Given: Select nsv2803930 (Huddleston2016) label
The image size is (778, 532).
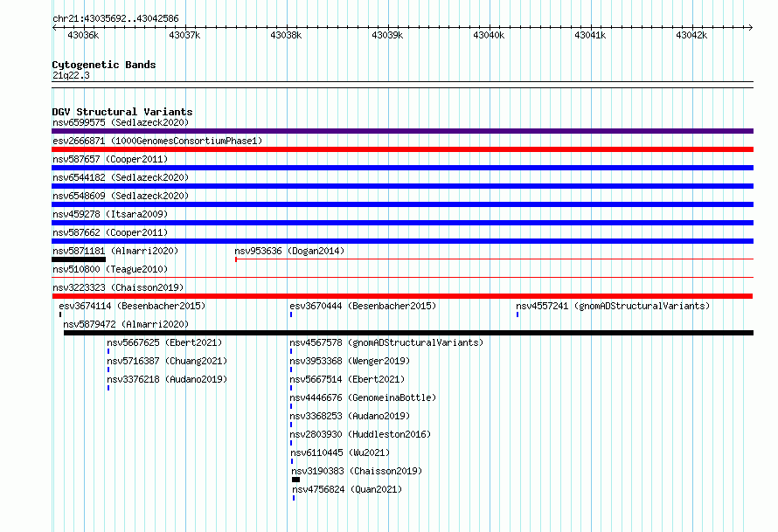Looking at the screenshot, I should (x=360, y=434).
